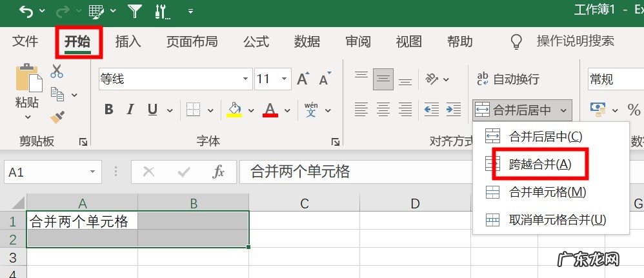Choose 跨越合并(A) from the menu

pos(551,164)
